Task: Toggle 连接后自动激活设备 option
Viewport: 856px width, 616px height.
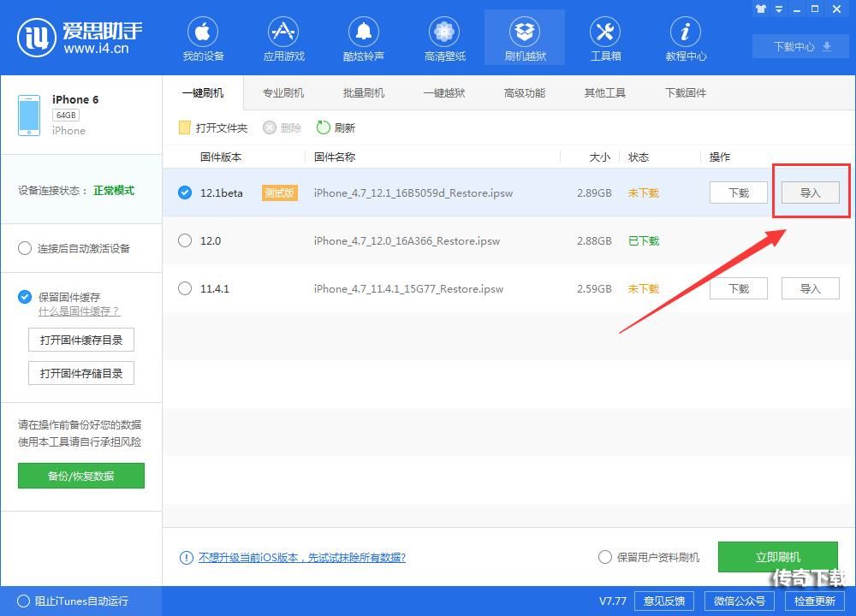Action: click(x=25, y=249)
